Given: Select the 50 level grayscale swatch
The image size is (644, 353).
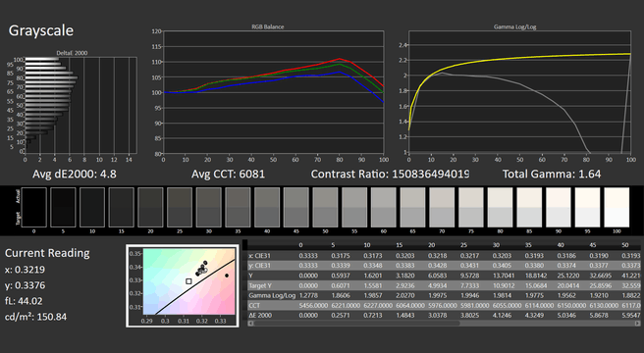Looking at the screenshot, I should [325, 207].
